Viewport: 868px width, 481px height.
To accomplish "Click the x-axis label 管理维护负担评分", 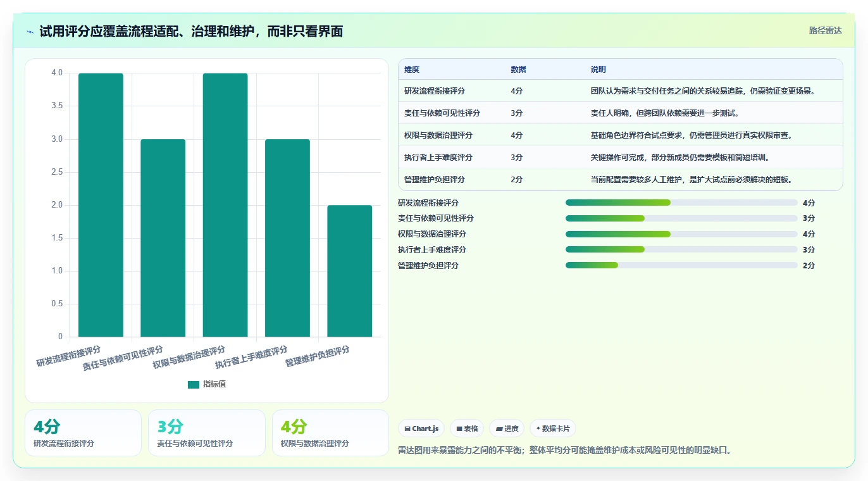I will [318, 356].
